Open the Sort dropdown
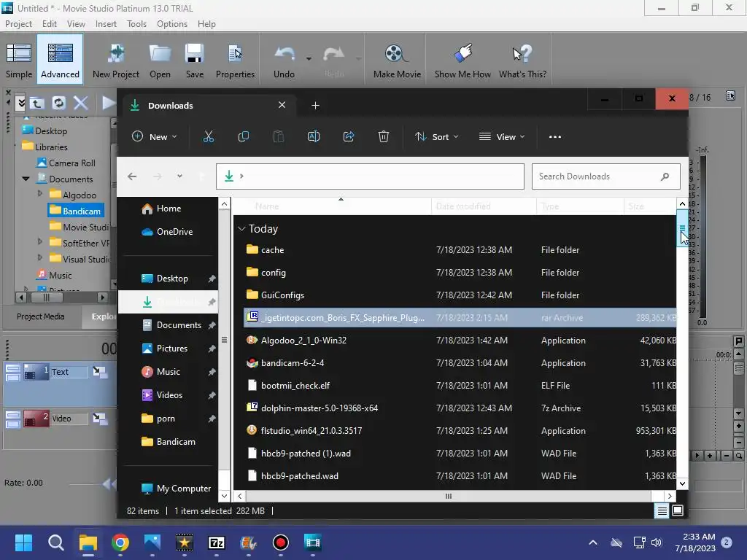 point(436,136)
